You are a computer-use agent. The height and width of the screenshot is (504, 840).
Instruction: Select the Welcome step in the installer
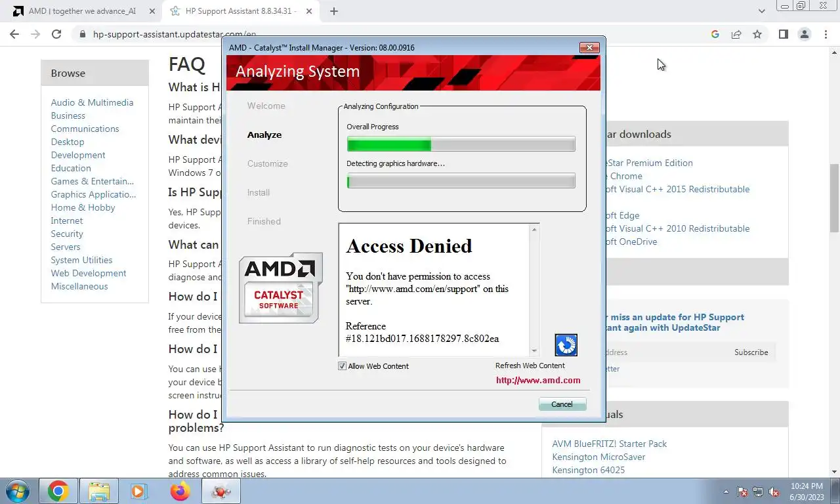point(266,106)
